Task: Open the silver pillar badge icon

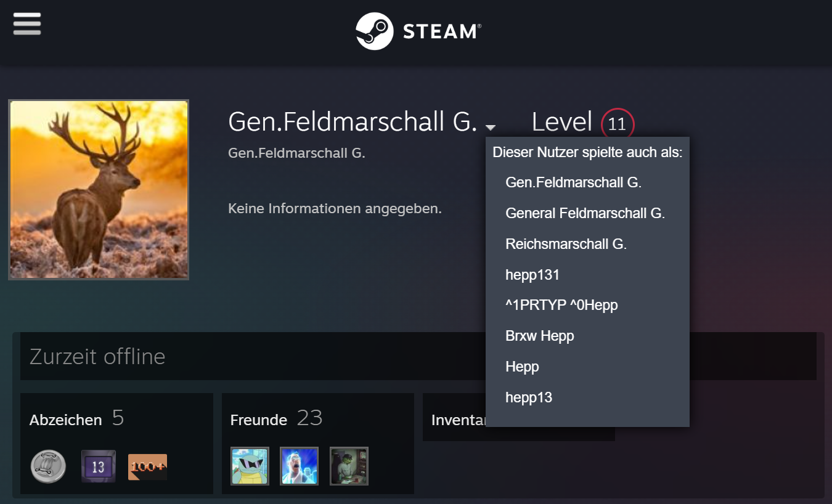Action: [x=48, y=466]
